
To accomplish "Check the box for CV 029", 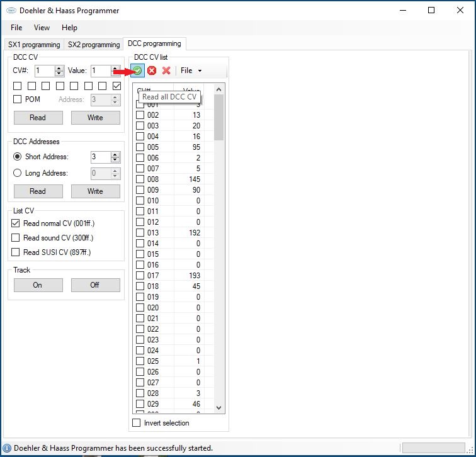I will [x=140, y=404].
